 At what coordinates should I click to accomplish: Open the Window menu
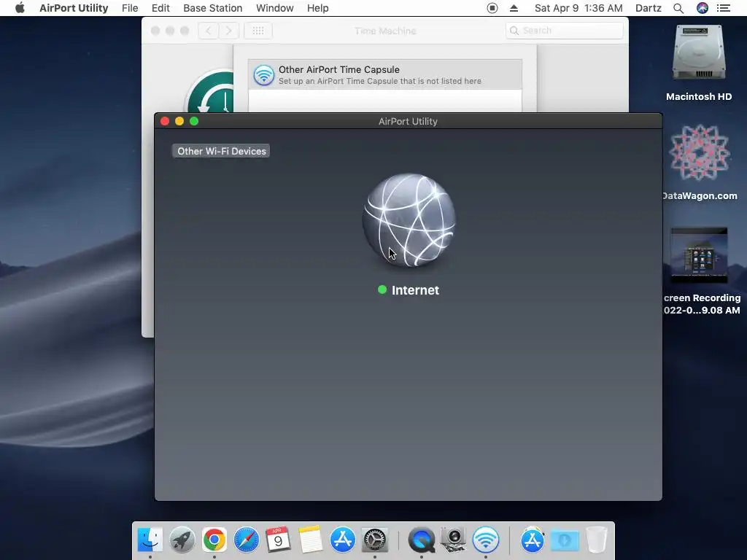275,8
